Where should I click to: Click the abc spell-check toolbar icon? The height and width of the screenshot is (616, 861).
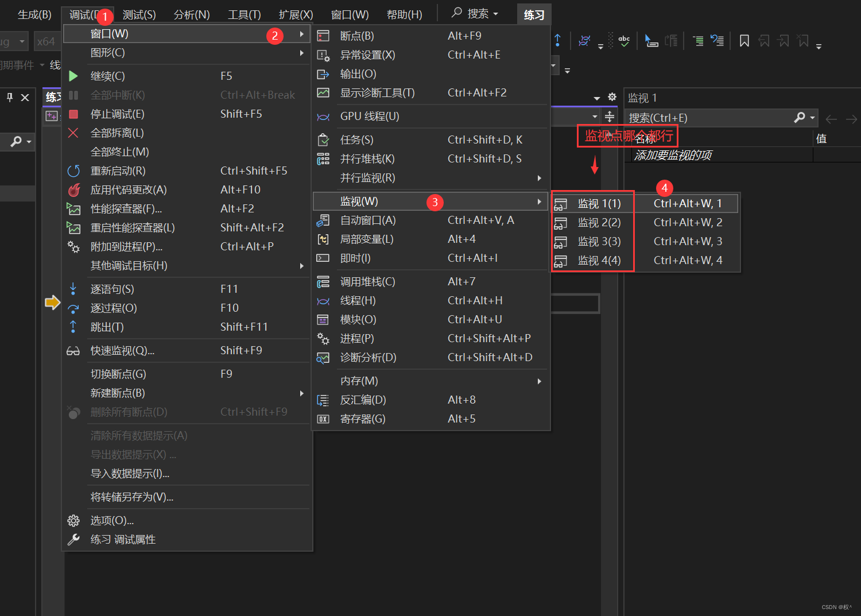click(624, 41)
